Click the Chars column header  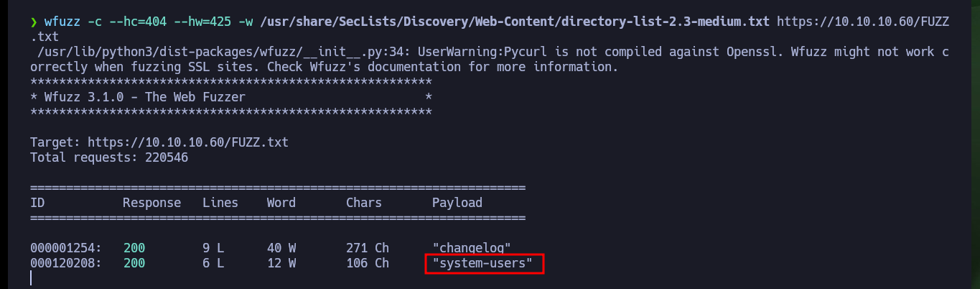coord(364,203)
